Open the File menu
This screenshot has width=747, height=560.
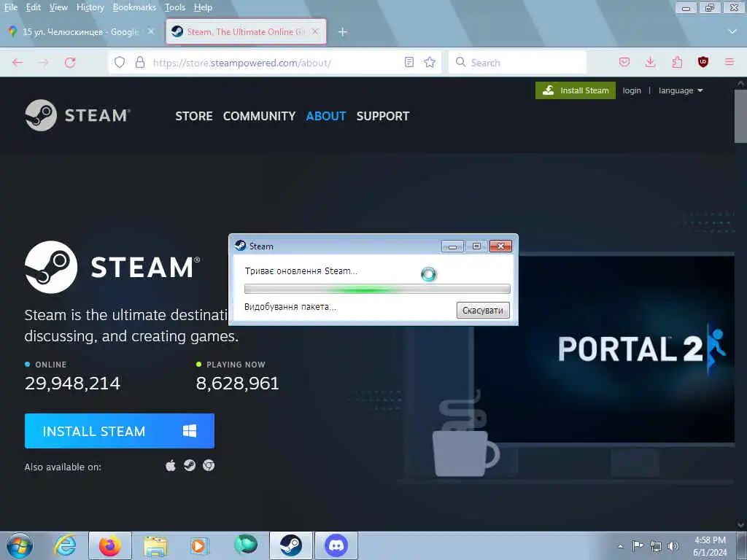click(10, 7)
